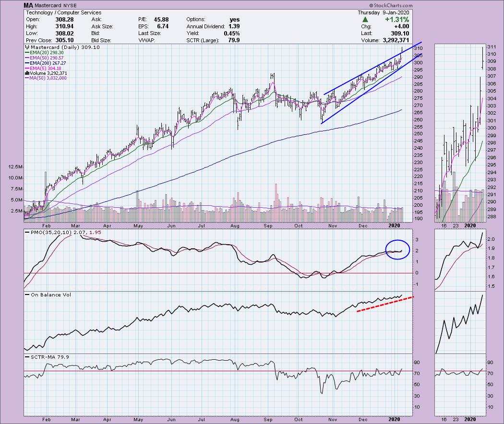Click the date Thursday 9-Jan-2020
The height and width of the screenshot is (424, 504).
coord(384,12)
